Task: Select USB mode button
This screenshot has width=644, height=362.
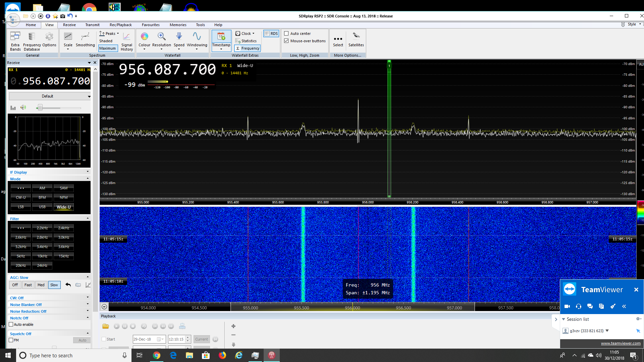Action: point(42,207)
